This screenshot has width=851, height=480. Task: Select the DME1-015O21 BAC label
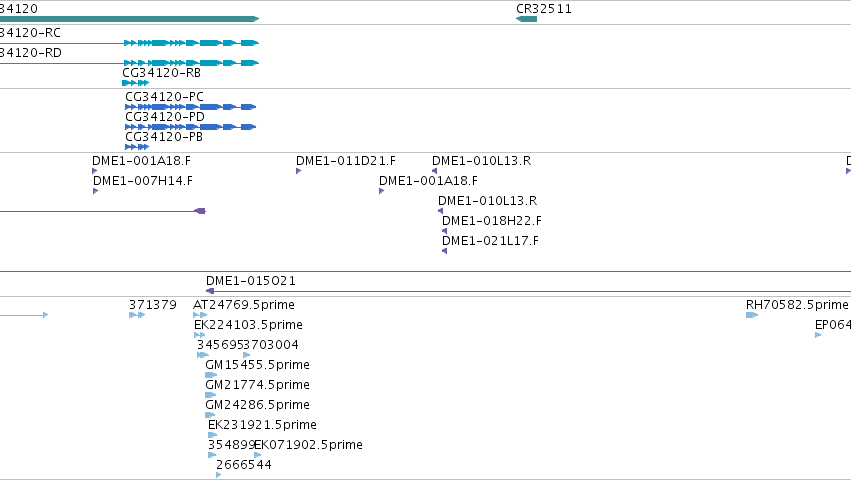(x=251, y=281)
